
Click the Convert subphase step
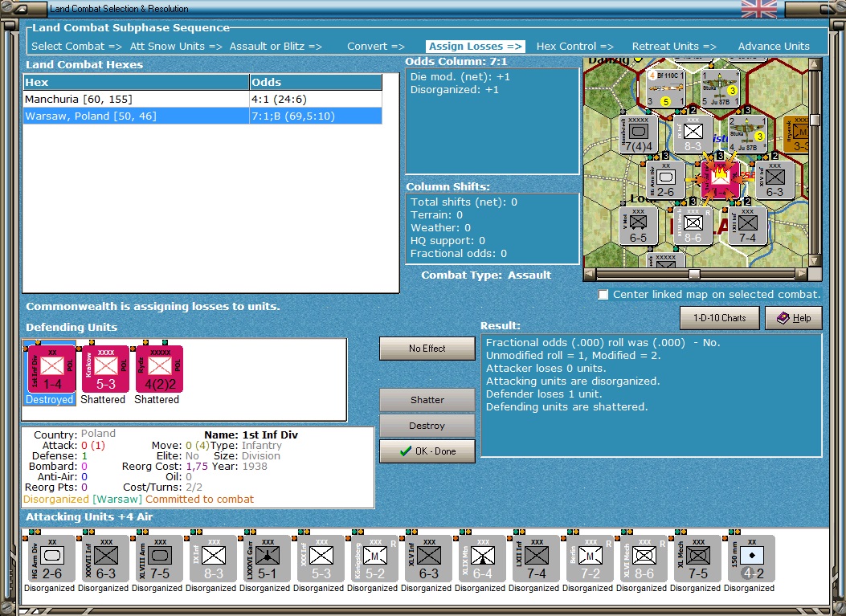[376, 47]
